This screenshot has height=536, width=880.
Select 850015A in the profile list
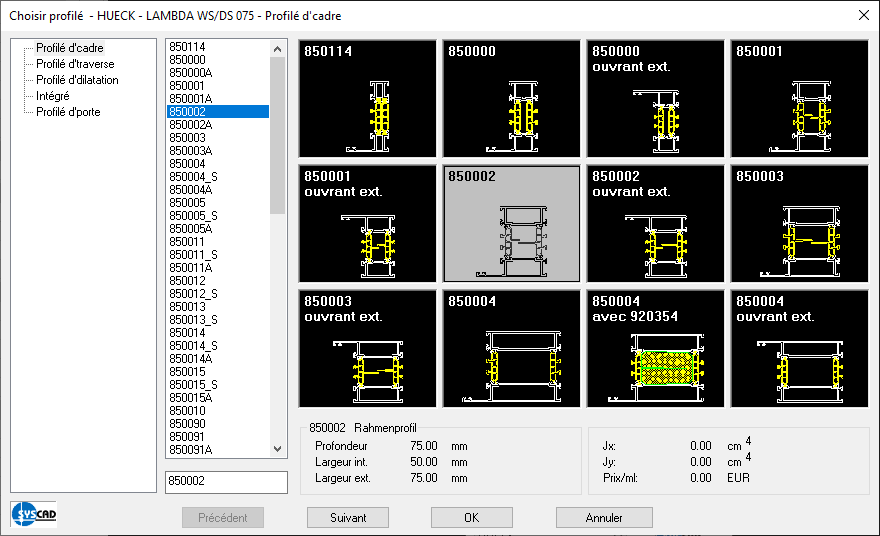tap(218, 397)
